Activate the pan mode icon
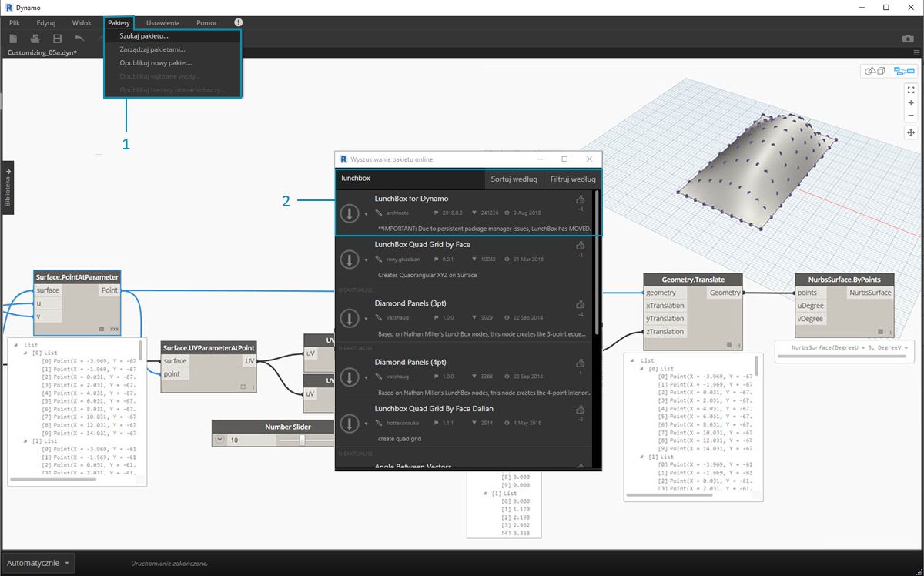The image size is (924, 576). click(x=911, y=132)
